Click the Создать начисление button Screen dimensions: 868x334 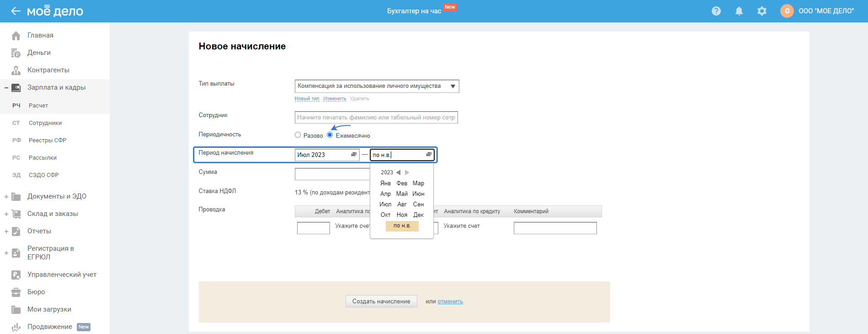[x=381, y=302]
